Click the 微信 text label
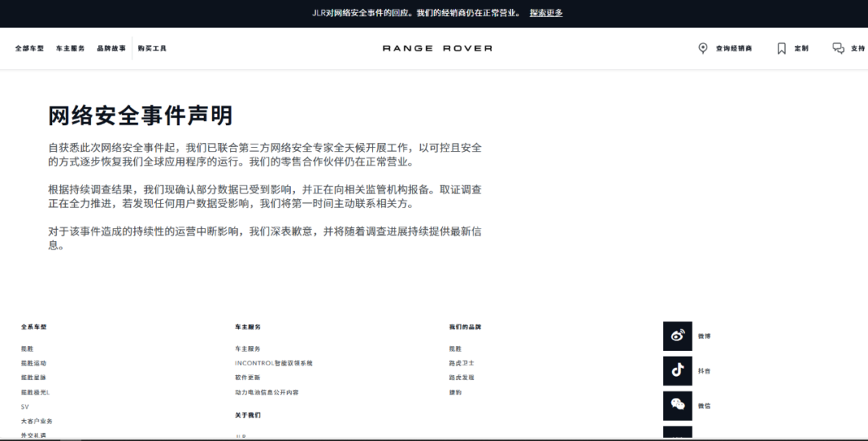 (x=704, y=406)
